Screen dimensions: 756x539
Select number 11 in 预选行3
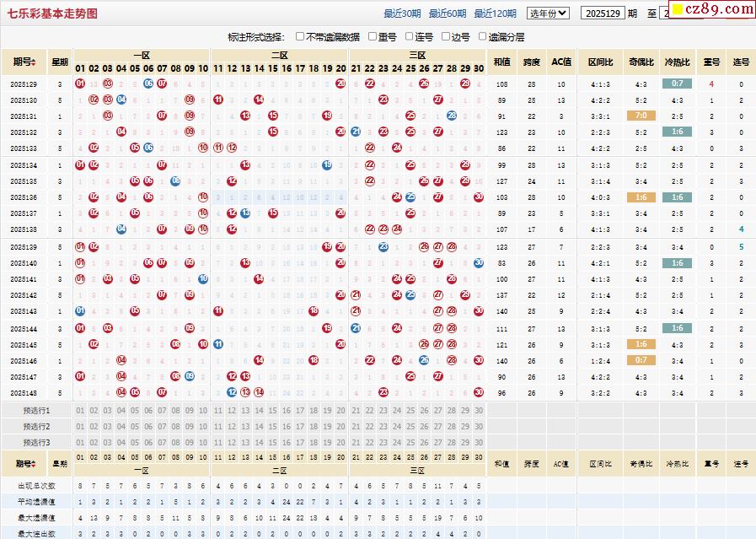tap(218, 443)
